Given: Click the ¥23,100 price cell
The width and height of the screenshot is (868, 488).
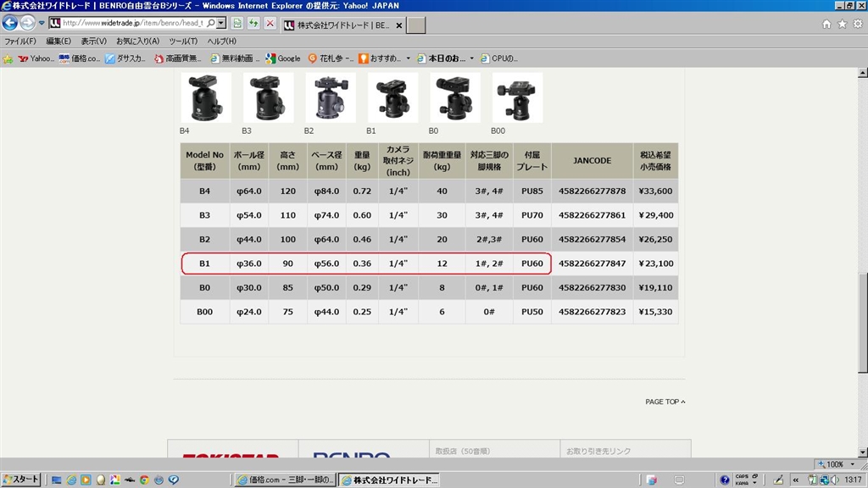Looking at the screenshot, I should coord(656,263).
